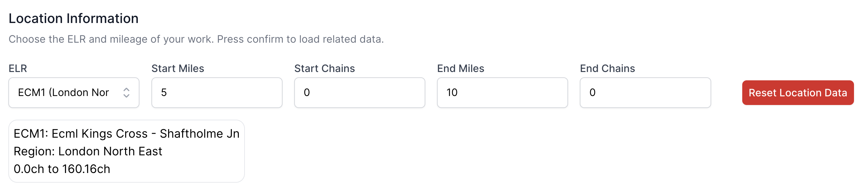Click the End Miles label

coord(460,68)
